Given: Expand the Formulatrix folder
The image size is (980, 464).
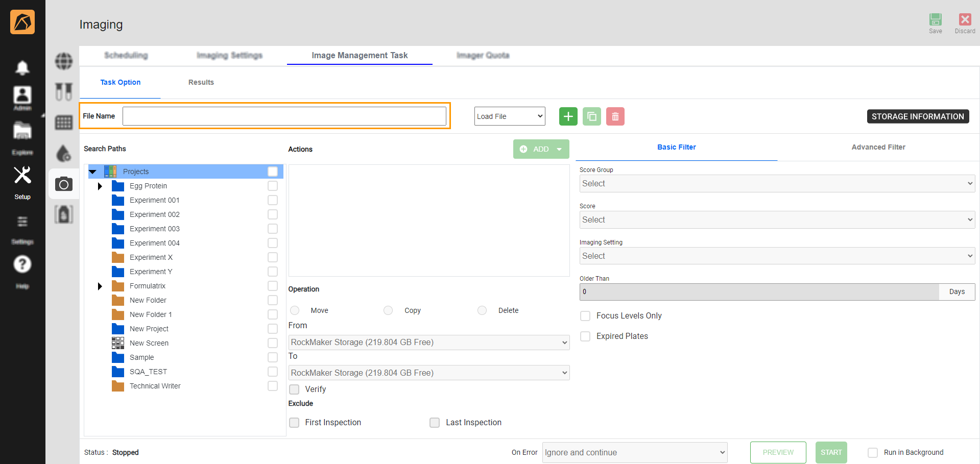Looking at the screenshot, I should coord(99,286).
